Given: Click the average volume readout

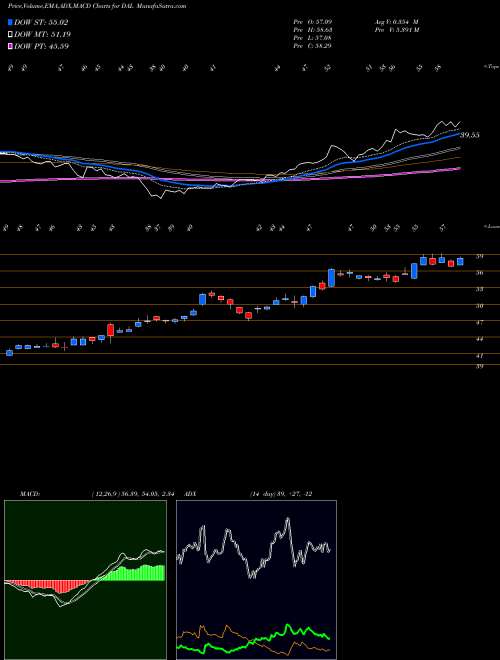Looking at the screenshot, I should pos(396,21).
